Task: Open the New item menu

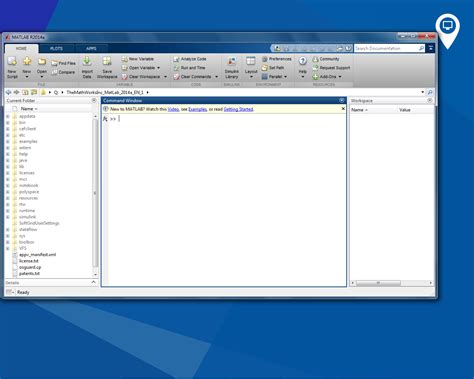Action: (27, 68)
